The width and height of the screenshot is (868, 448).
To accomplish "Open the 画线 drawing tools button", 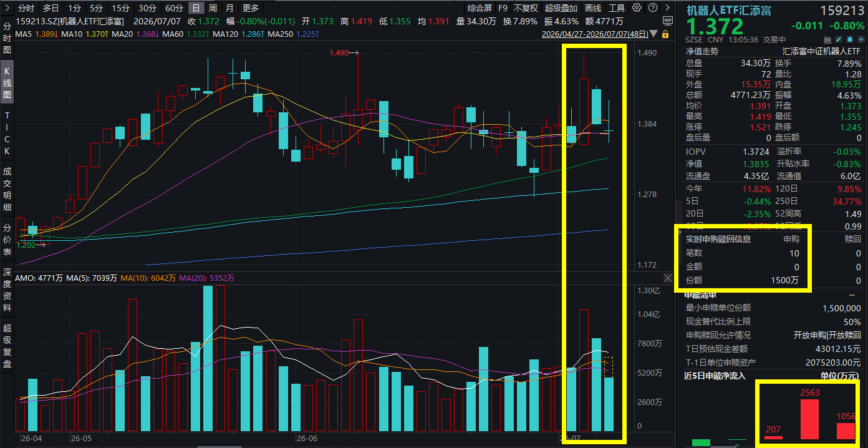I will [x=593, y=8].
